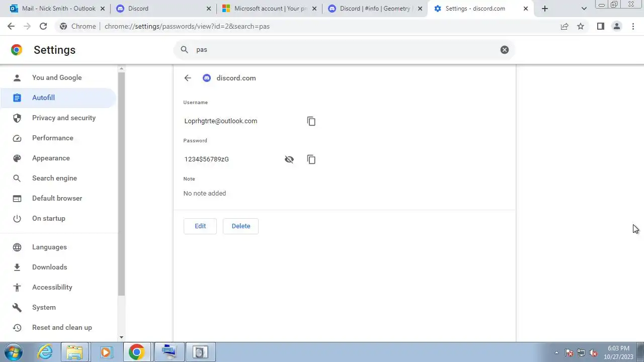Open Privacy and security settings
This screenshot has width=644, height=362.
point(58,118)
